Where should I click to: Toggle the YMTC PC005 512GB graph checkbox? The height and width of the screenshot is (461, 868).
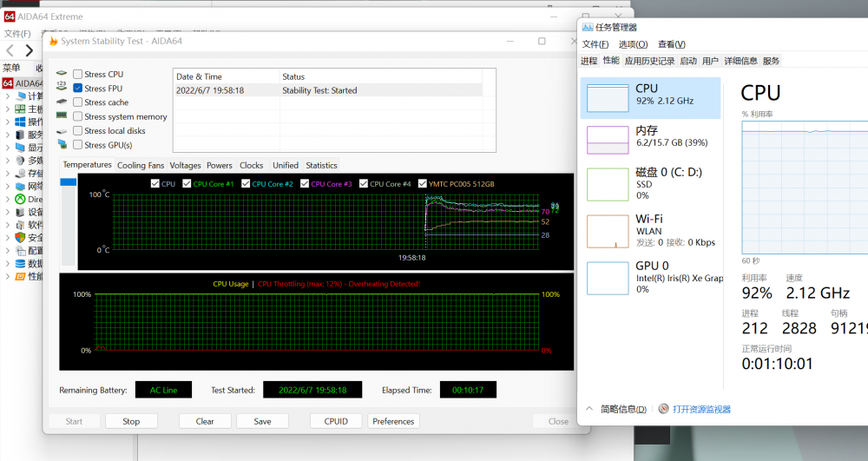click(x=423, y=183)
